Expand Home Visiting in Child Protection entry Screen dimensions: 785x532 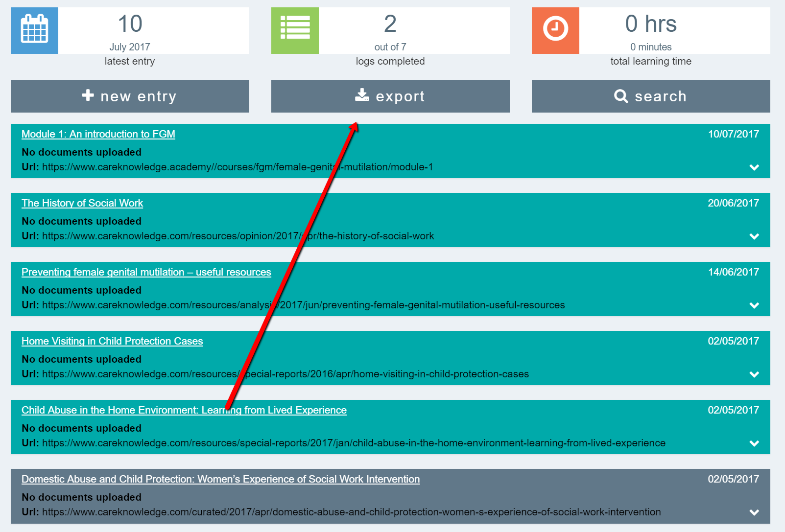754,374
